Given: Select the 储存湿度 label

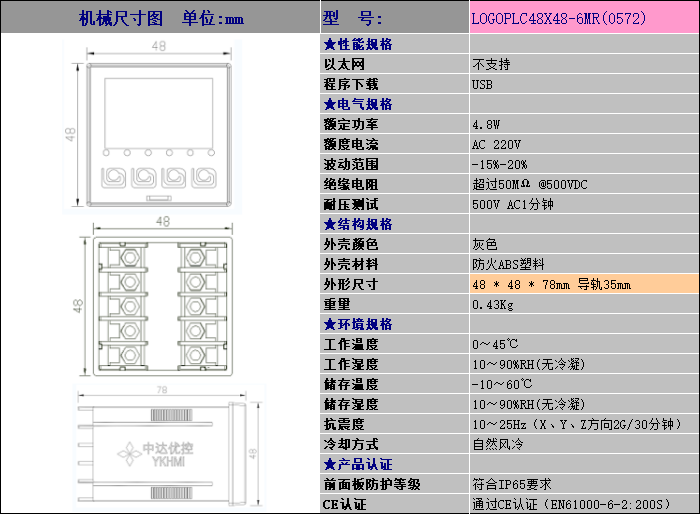Looking at the screenshot, I should [351, 404].
